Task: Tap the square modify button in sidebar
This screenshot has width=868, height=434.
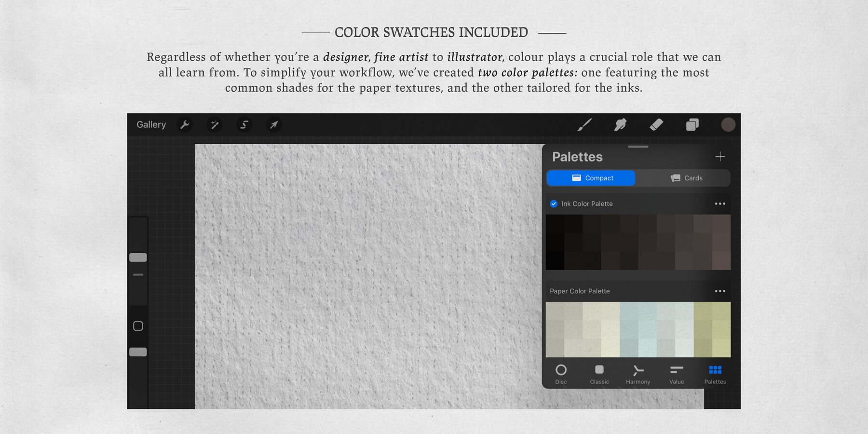Action: pos(138,326)
